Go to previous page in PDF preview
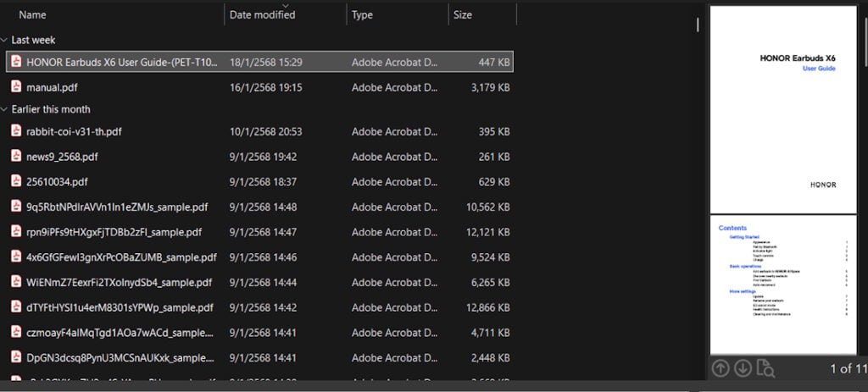Image resolution: width=868 pixels, height=392 pixels. pos(721,368)
